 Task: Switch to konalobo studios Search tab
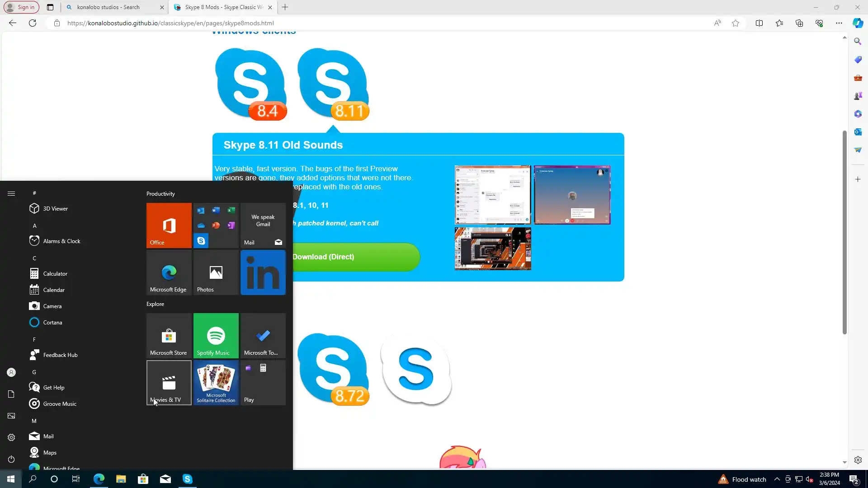(108, 7)
